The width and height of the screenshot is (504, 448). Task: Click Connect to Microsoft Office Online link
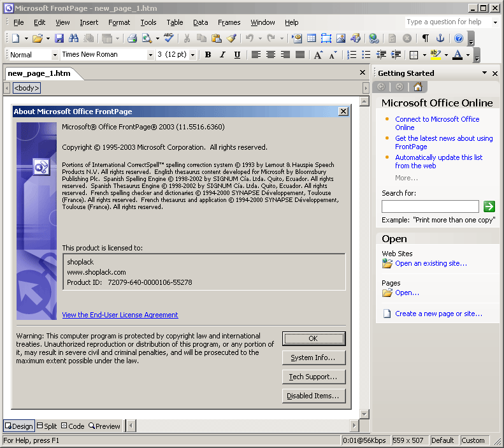tap(437, 124)
